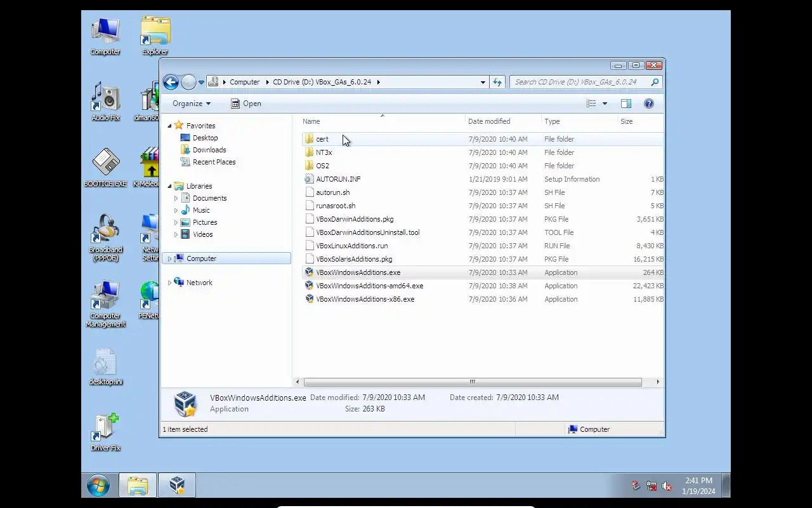The width and height of the screenshot is (812, 508).
Task: Collapse the Libraries tree group
Action: tap(169, 186)
